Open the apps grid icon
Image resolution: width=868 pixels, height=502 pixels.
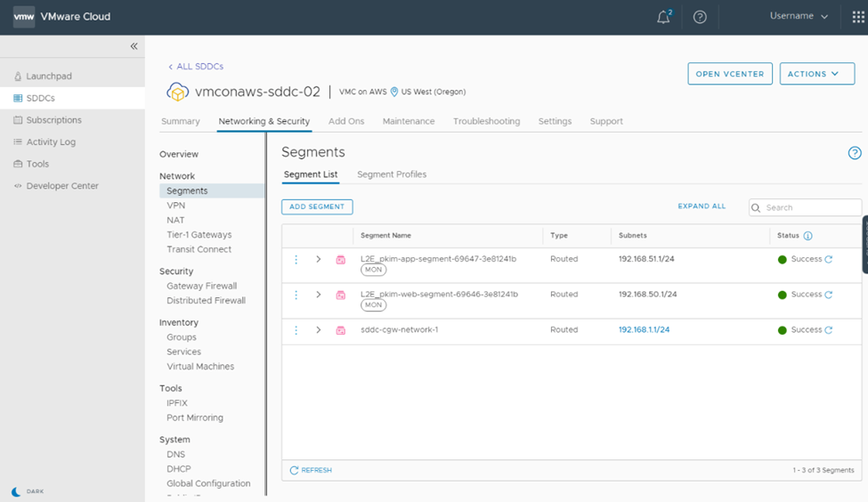858,17
